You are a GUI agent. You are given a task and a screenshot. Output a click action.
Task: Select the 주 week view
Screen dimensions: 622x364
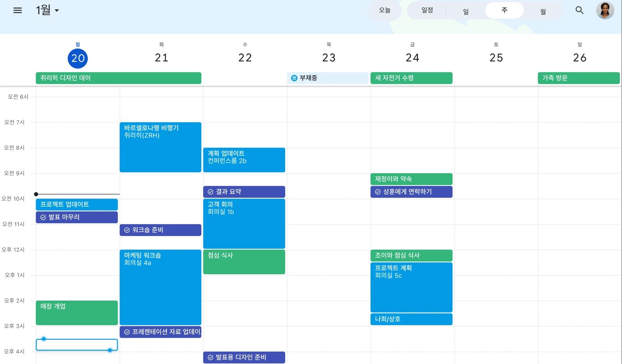coord(504,11)
